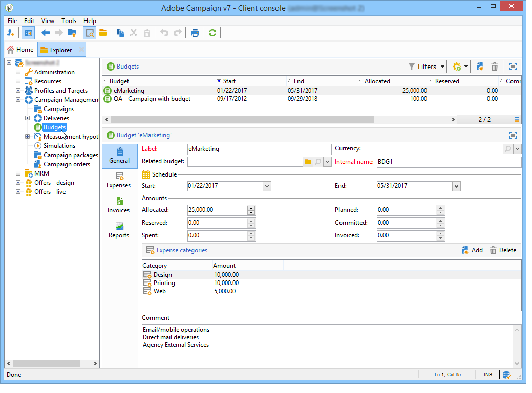Click the Print icon in toolbar

195,33
